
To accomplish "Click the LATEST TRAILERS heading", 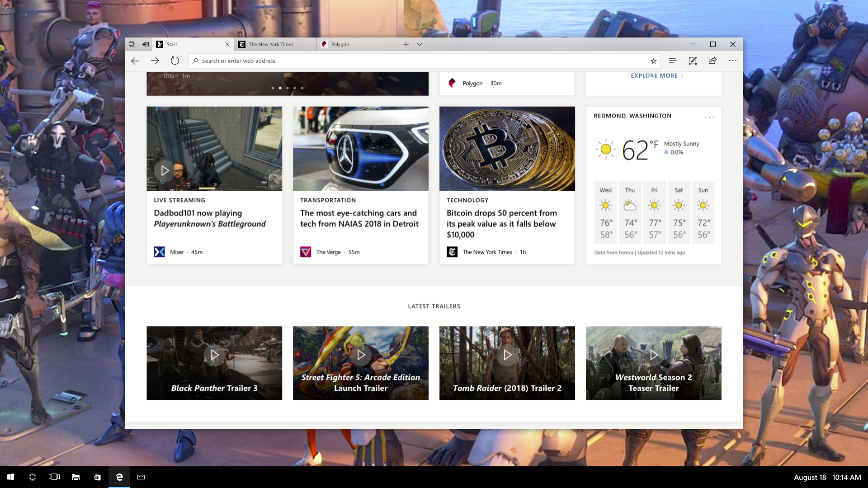I will click(434, 306).
